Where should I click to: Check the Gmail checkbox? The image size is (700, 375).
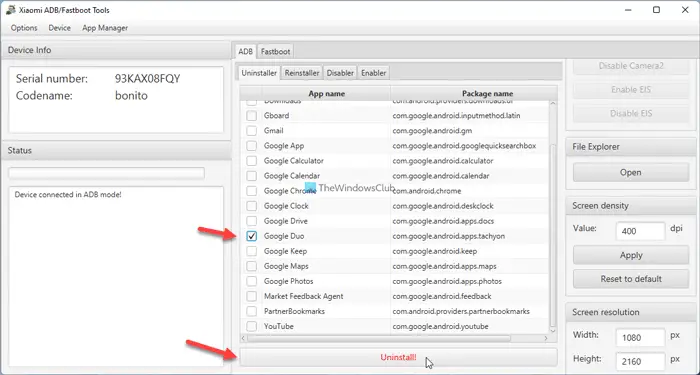tap(252, 131)
